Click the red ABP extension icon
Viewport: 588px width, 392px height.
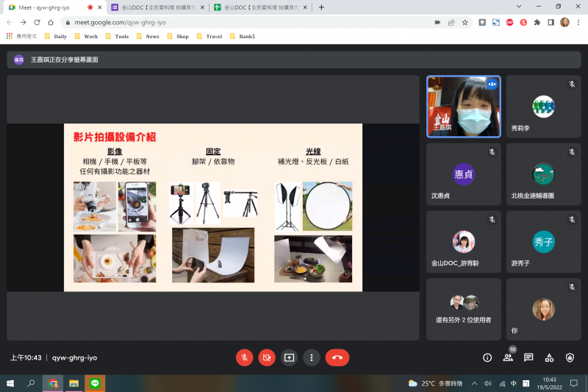[x=509, y=23]
